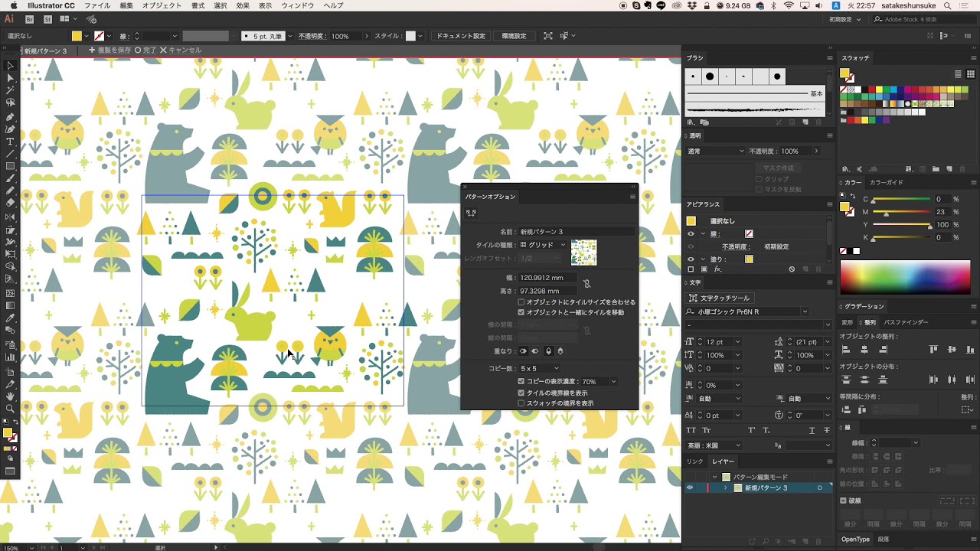Viewport: 980px width, 551px height.
Task: Click the 文字タッチツール button
Action: [719, 298]
